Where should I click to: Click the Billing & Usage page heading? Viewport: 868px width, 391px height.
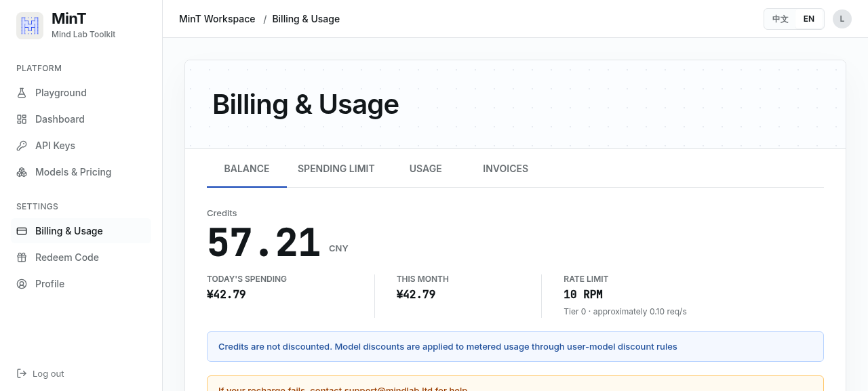click(x=306, y=104)
